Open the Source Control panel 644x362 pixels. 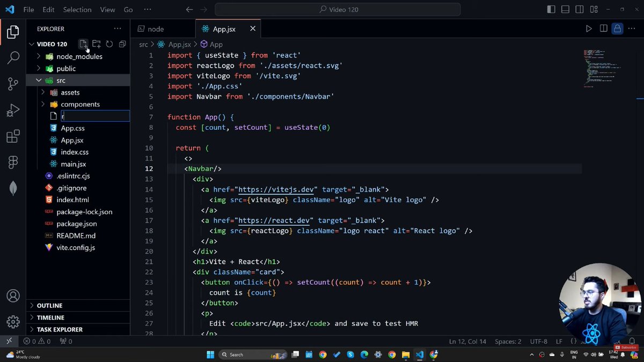click(x=12, y=84)
